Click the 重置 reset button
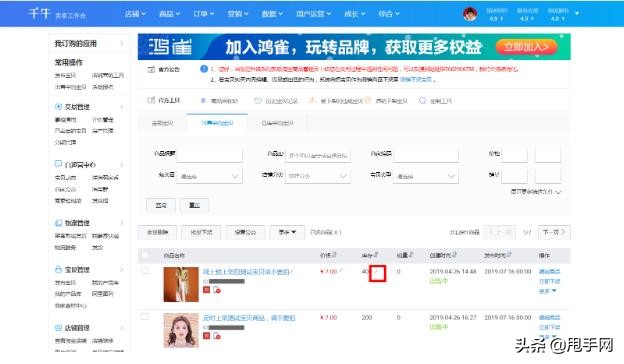The width and height of the screenshot is (624, 364). pos(194,205)
